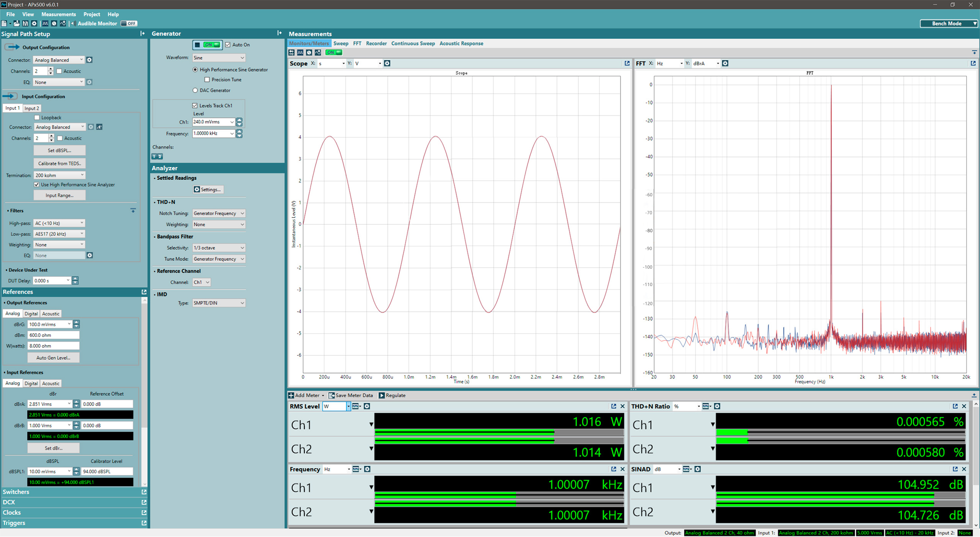Pop out the Scope graph window
980x537 pixels.
coord(627,63)
